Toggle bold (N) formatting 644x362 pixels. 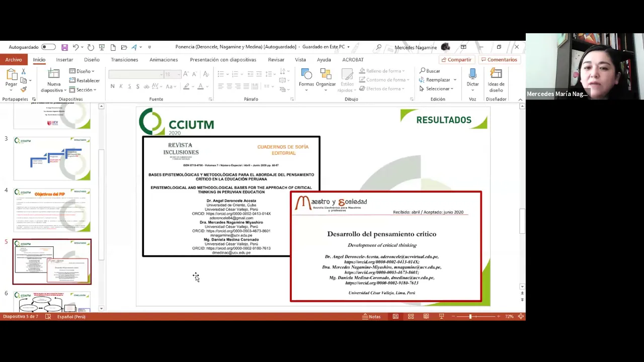[x=112, y=86]
